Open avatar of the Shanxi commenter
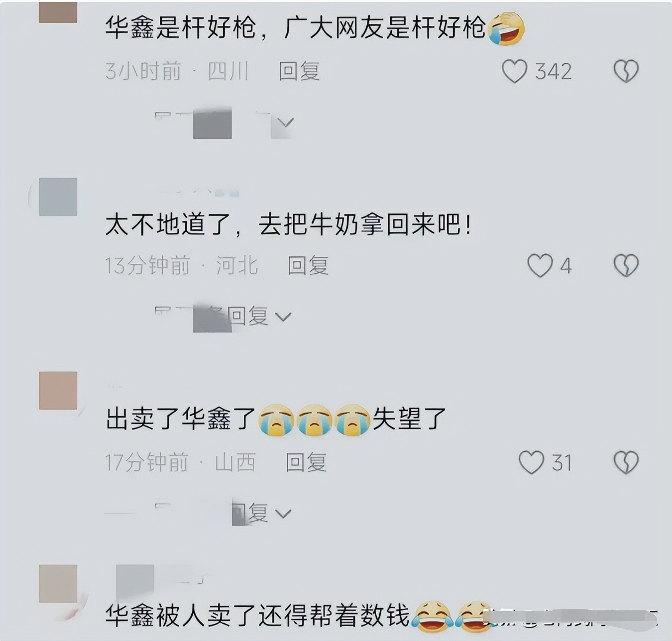The height and width of the screenshot is (641, 672). click(58, 391)
